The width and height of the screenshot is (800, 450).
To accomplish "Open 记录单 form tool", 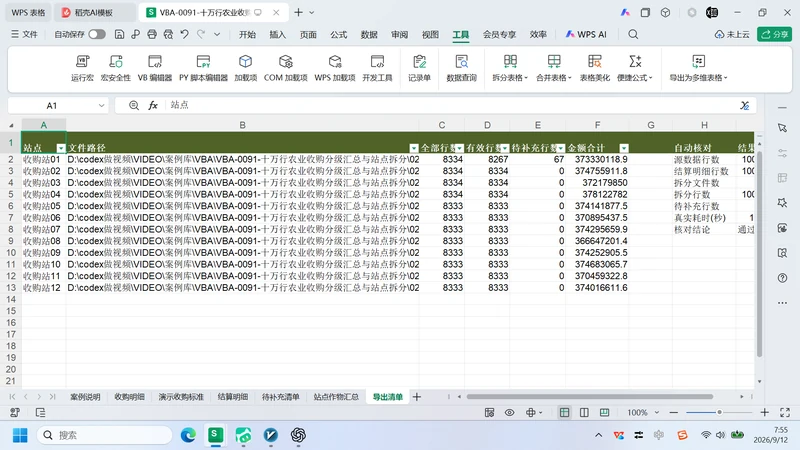I will pyautogui.click(x=419, y=68).
